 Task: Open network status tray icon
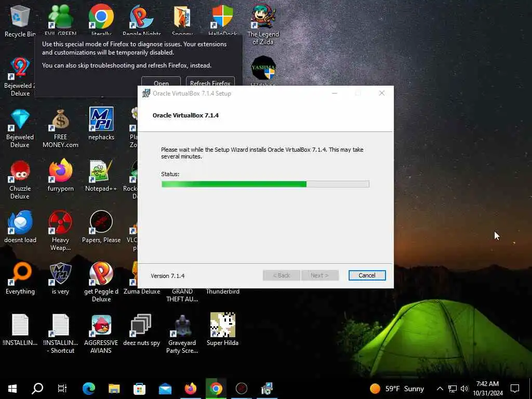pyautogui.click(x=453, y=389)
